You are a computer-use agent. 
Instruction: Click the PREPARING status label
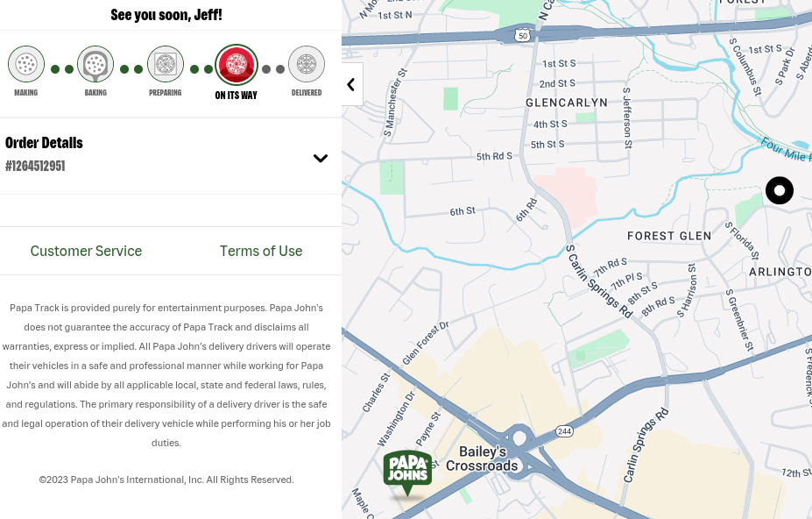[x=166, y=93]
